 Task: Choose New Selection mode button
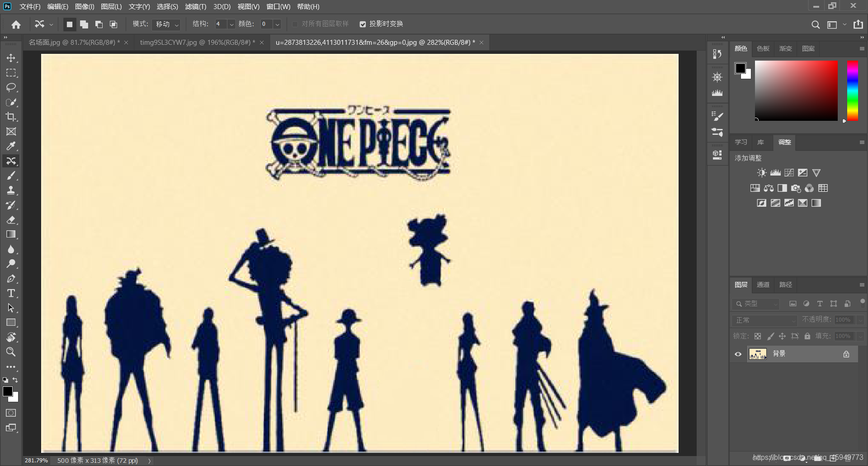pos(69,24)
